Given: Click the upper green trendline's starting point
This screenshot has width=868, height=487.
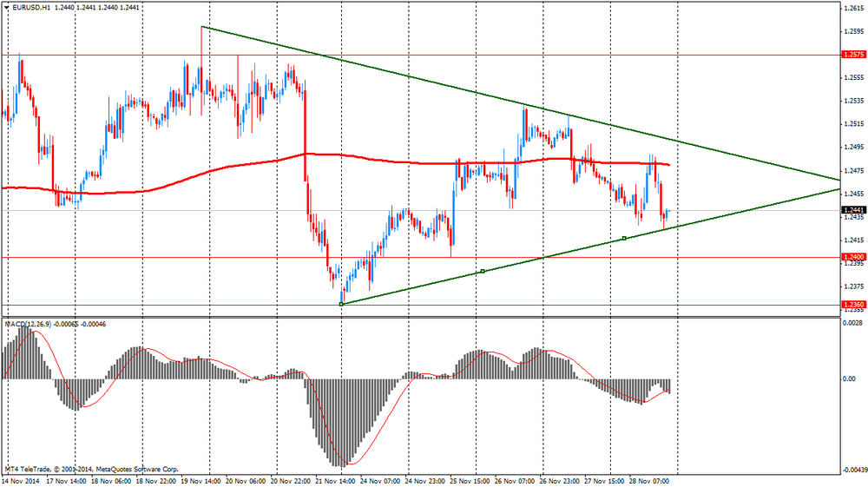Looking at the screenshot, I should [201, 26].
